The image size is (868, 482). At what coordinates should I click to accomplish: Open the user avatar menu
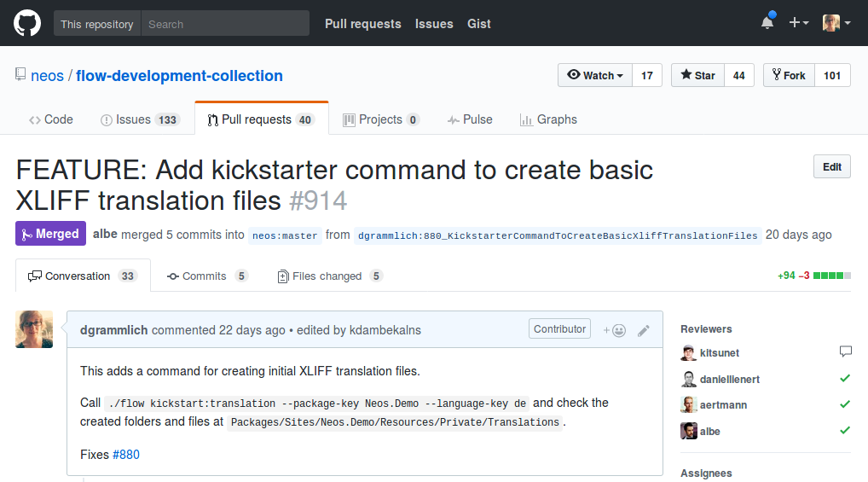836,23
